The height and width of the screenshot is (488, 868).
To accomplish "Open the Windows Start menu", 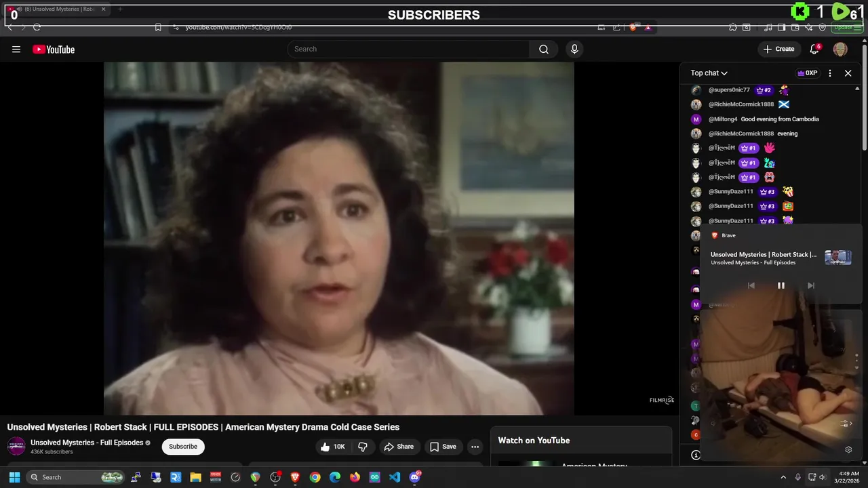I will click(x=14, y=477).
